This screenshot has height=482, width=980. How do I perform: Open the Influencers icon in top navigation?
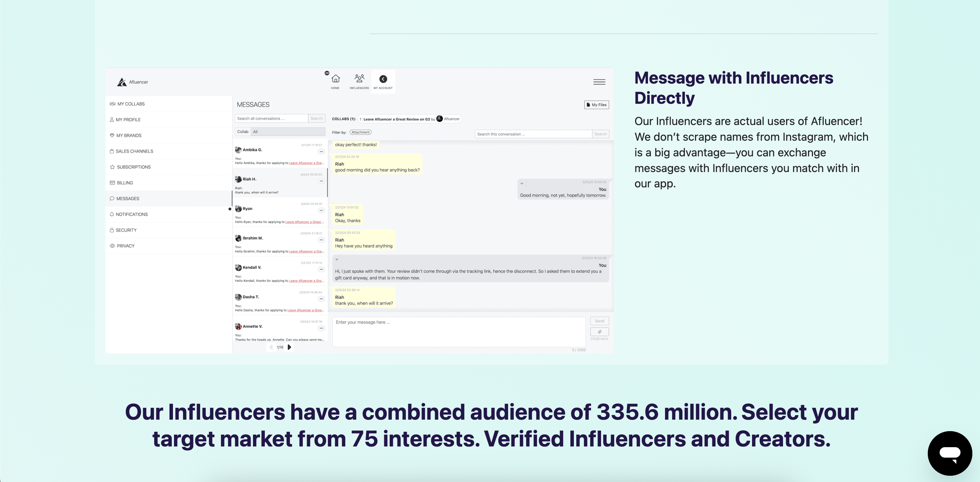[359, 81]
